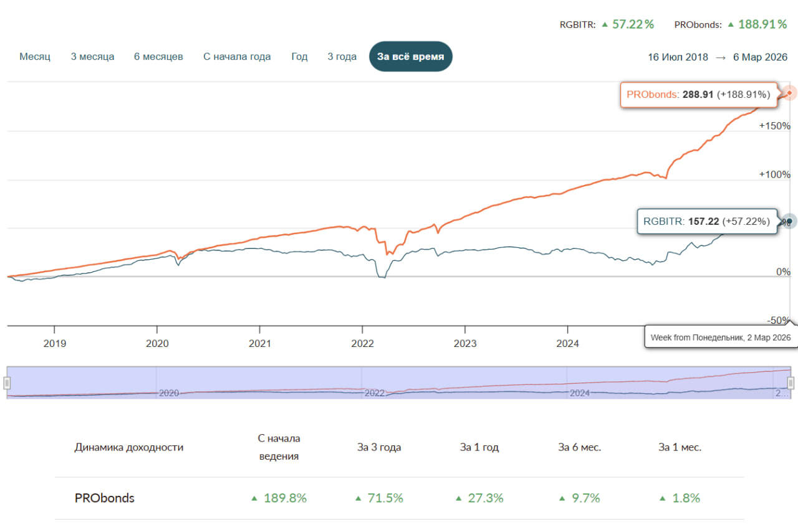Click the За 1 год column header
This screenshot has width=798, height=532.
click(479, 447)
